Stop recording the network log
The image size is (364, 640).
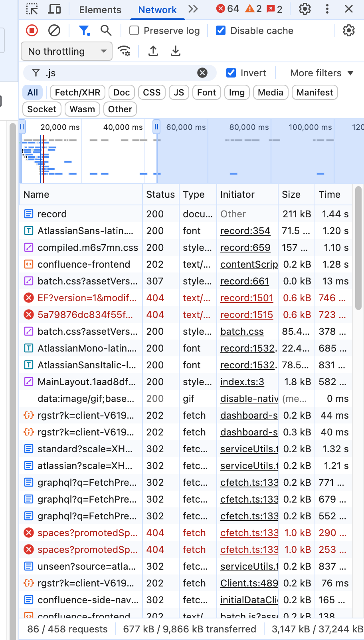point(32,30)
